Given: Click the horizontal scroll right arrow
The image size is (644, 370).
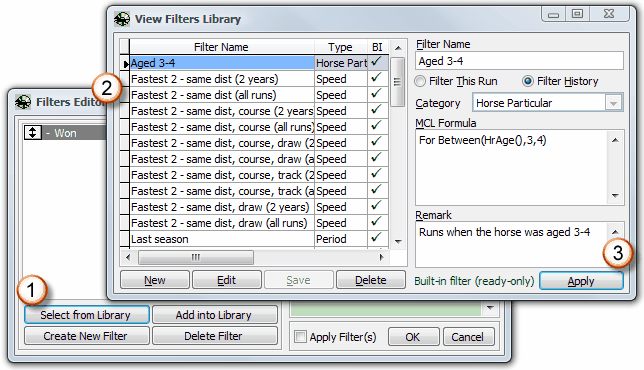Looking at the screenshot, I should (382, 257).
